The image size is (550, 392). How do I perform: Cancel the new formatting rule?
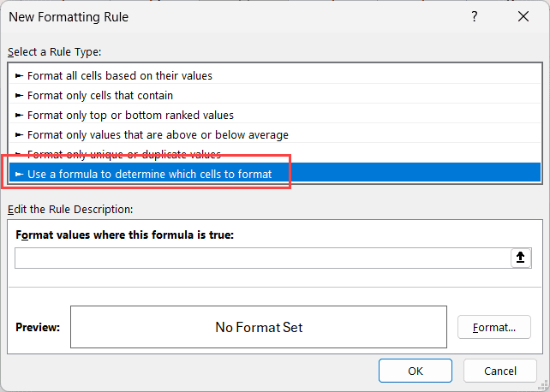[500, 371]
